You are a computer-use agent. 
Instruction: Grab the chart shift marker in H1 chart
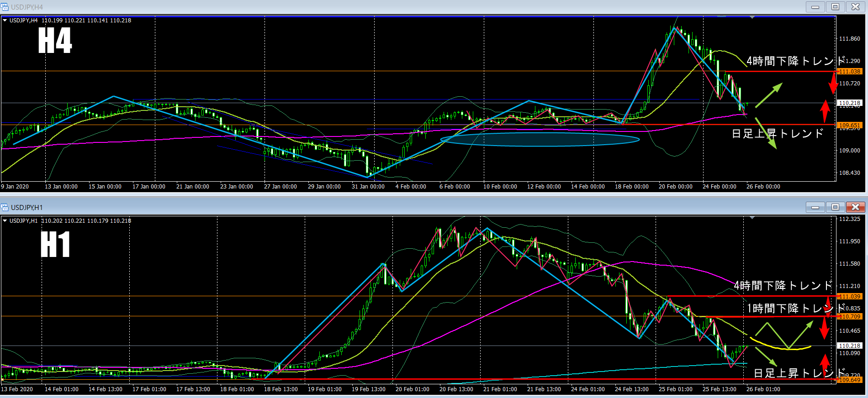752,218
